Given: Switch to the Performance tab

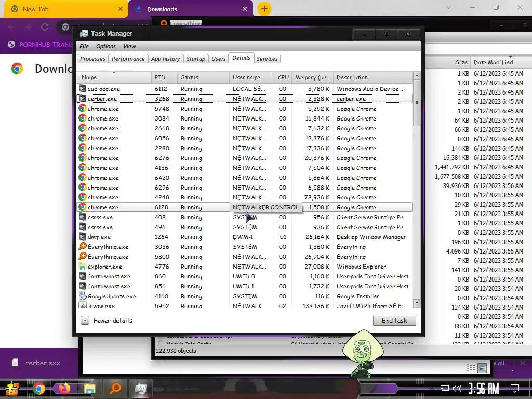Looking at the screenshot, I should [128, 59].
